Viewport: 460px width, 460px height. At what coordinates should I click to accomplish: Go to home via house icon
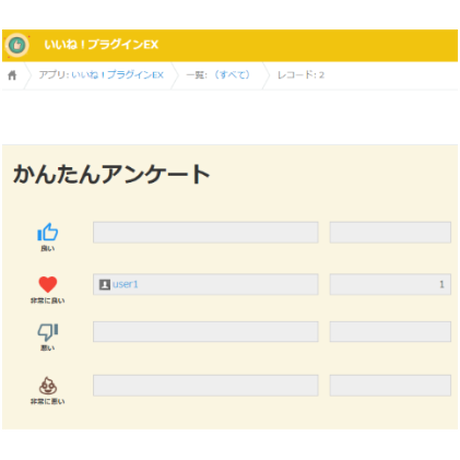12,75
